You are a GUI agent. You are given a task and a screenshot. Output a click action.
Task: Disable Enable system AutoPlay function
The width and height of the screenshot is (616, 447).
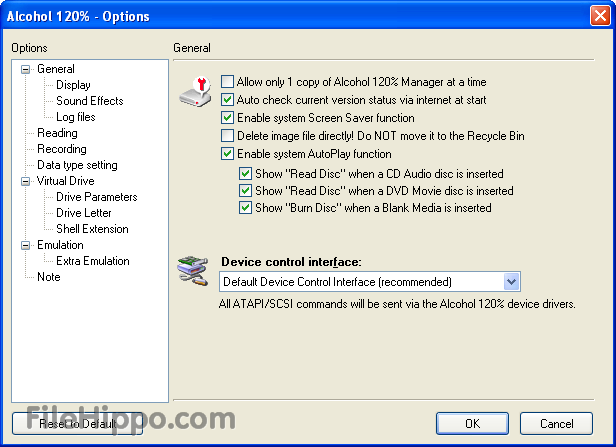tap(227, 154)
